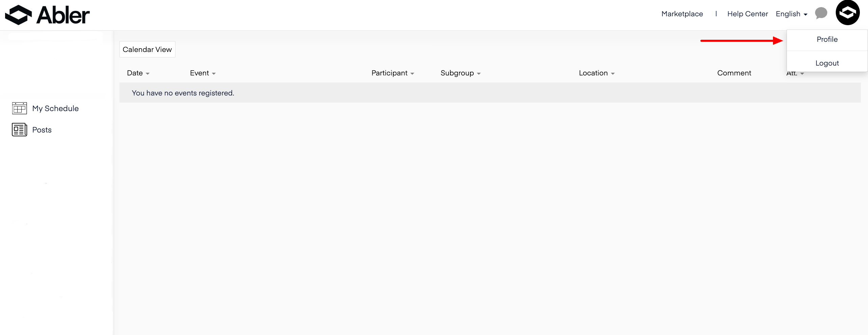Sort by Participant column
This screenshot has width=868, height=335.
[393, 73]
